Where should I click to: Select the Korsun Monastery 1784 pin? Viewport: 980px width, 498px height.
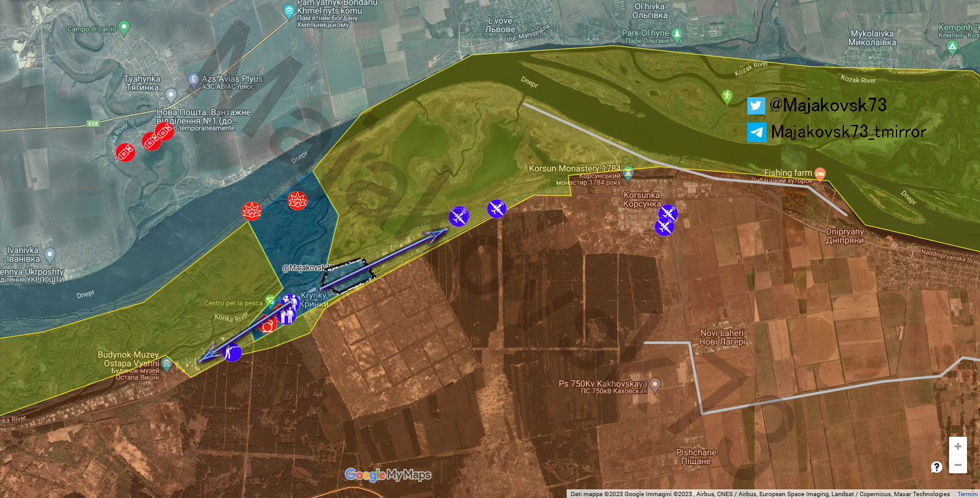[628, 173]
